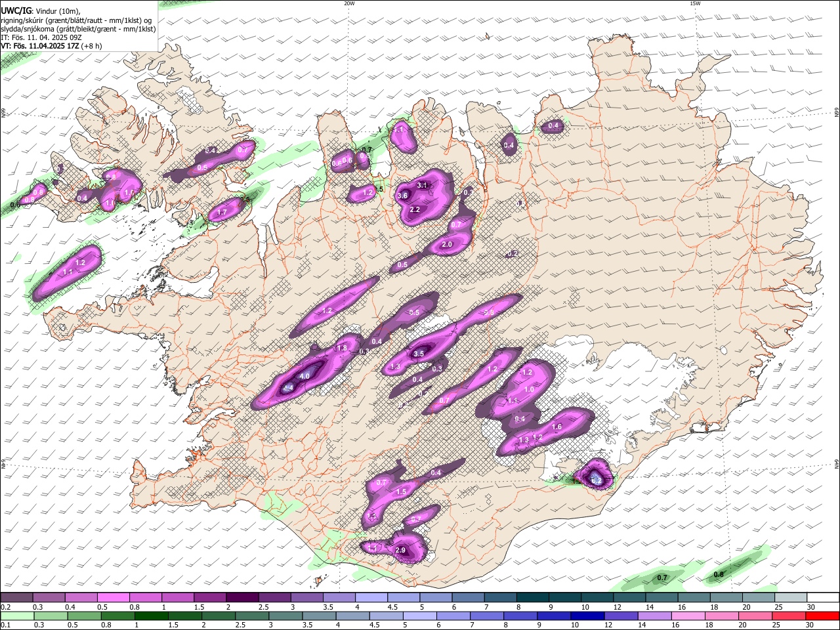Click the 'slydda/snjókoma' legend description line

pos(78,29)
